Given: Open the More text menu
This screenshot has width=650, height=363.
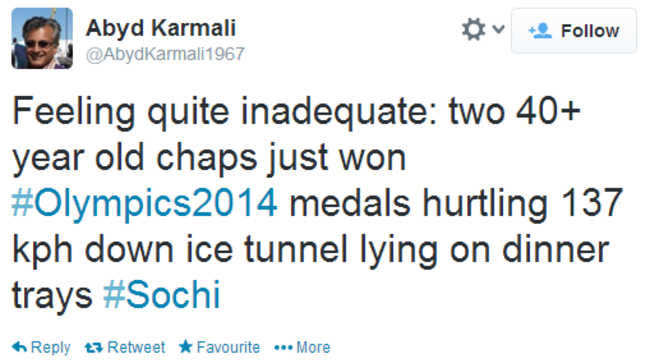Looking at the screenshot, I should 313,347.
